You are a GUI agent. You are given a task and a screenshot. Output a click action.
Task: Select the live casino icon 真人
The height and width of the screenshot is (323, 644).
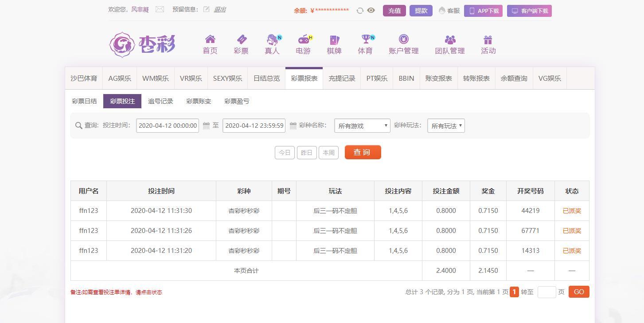pyautogui.click(x=272, y=40)
